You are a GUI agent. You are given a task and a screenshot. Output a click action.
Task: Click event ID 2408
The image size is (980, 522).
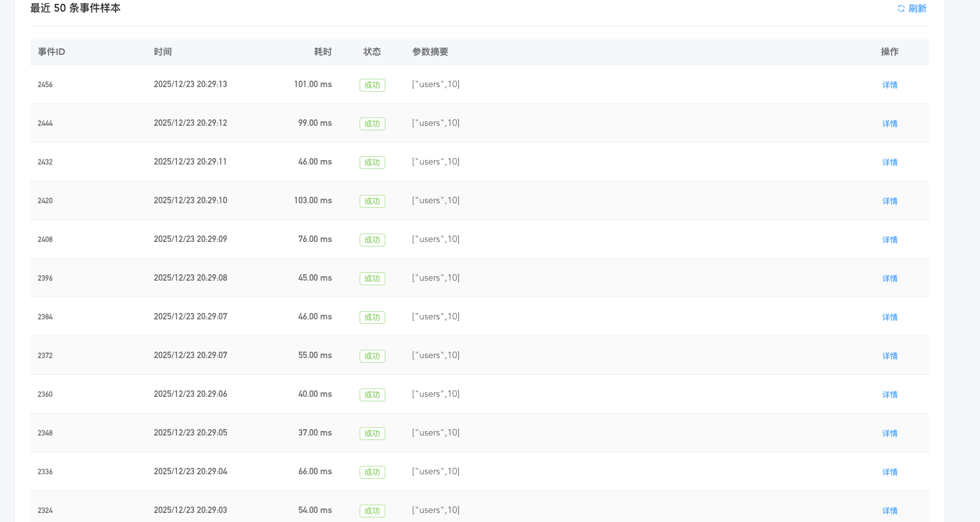(45, 239)
